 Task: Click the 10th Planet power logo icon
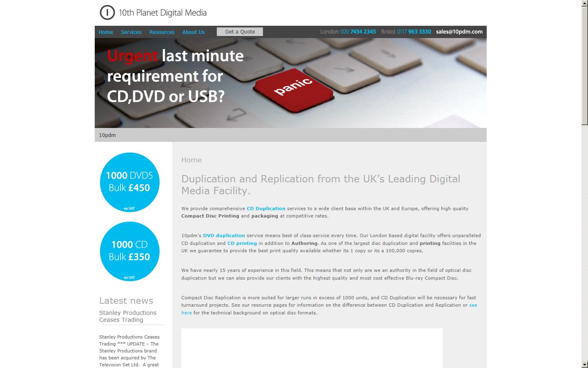[107, 13]
